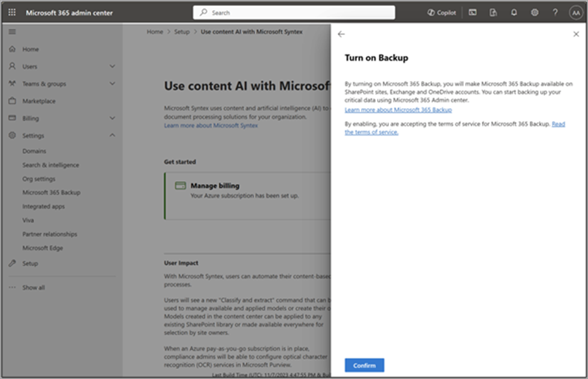Viewport: 588px width, 379px height.
Task: Expand the Billing section chevron
Action: (112, 118)
